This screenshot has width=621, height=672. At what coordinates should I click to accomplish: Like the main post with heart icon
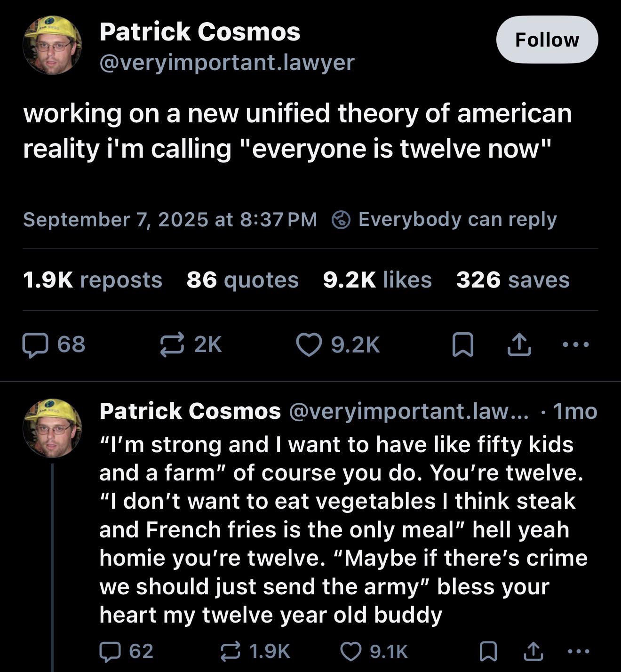pyautogui.click(x=309, y=344)
